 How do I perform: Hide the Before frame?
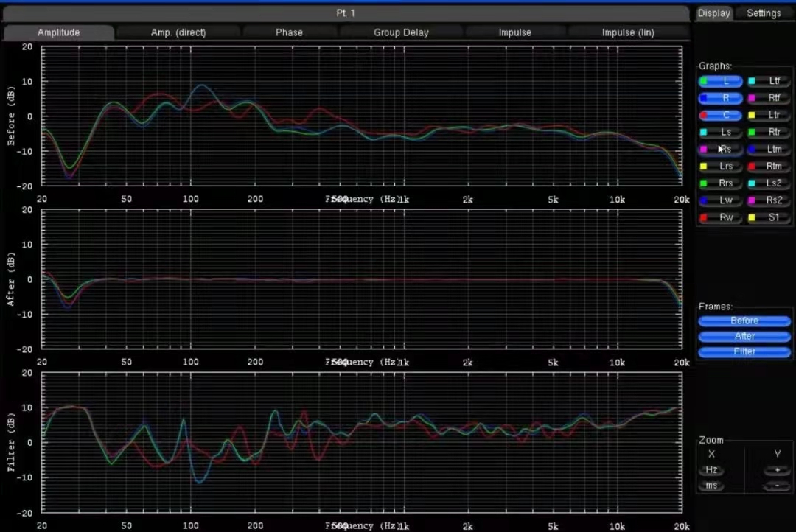pos(744,321)
